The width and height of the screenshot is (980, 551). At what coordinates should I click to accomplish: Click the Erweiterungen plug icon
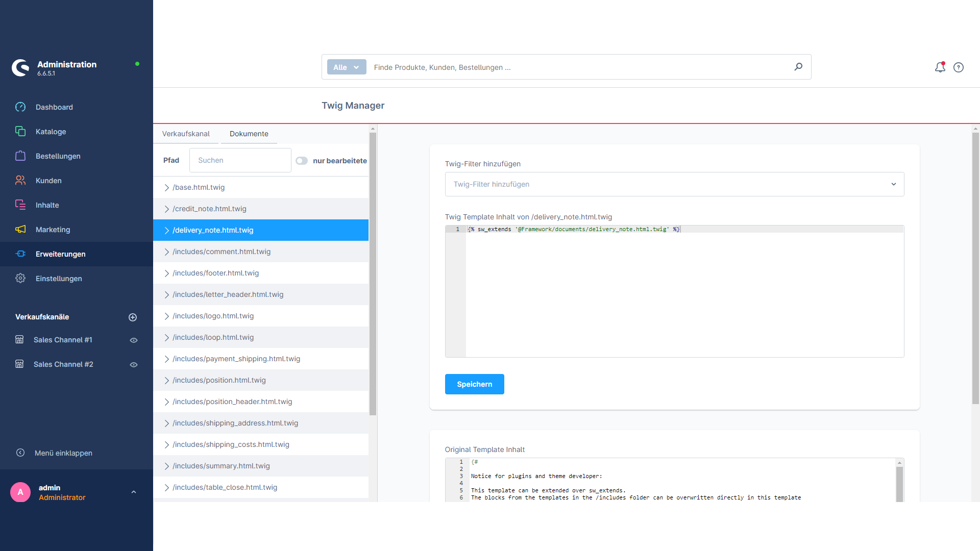click(x=20, y=254)
